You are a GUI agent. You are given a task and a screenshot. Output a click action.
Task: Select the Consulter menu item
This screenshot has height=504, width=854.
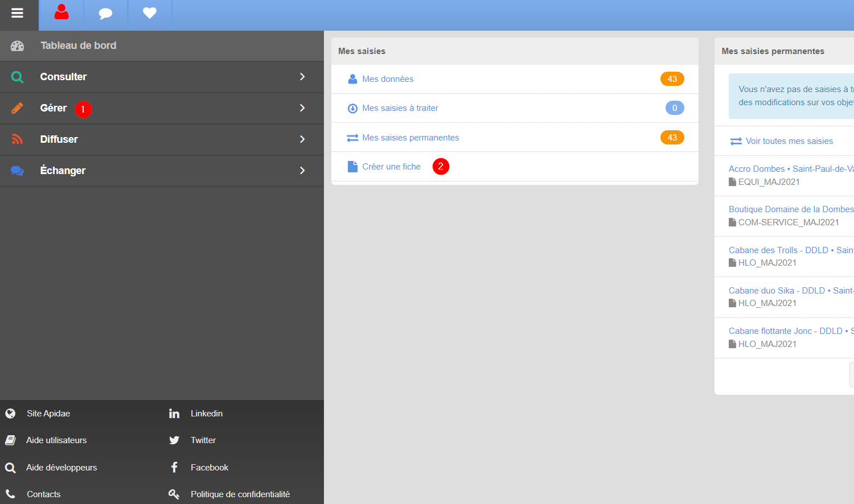point(162,77)
